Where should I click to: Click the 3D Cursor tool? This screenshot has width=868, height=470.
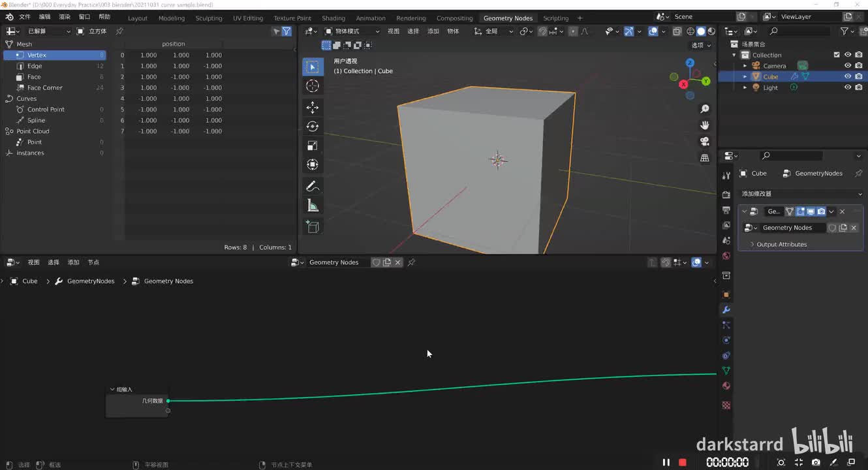pyautogui.click(x=313, y=86)
